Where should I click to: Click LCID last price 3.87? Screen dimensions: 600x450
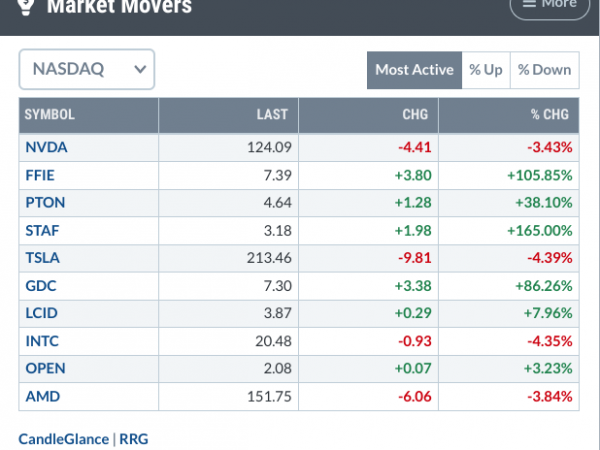click(278, 313)
